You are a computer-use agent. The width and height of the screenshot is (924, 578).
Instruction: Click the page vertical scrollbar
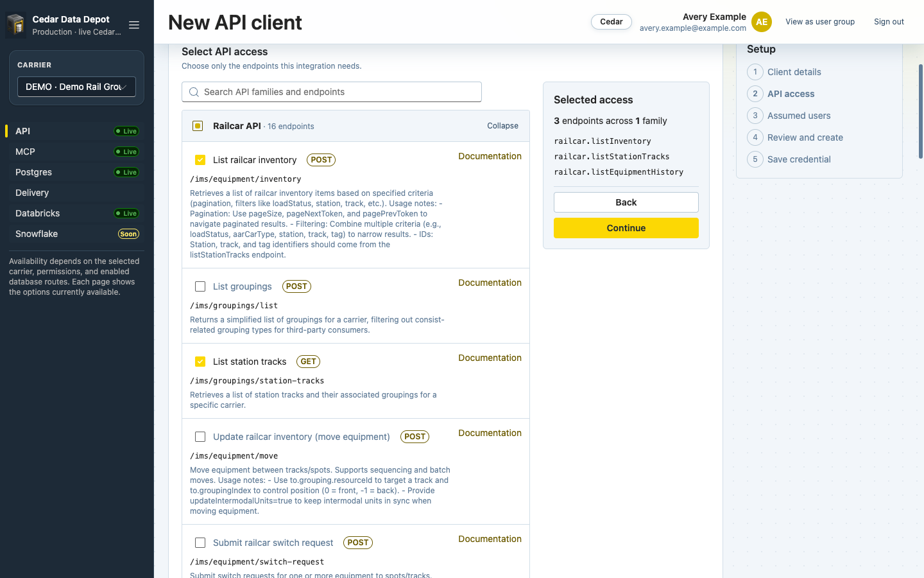(x=921, y=111)
